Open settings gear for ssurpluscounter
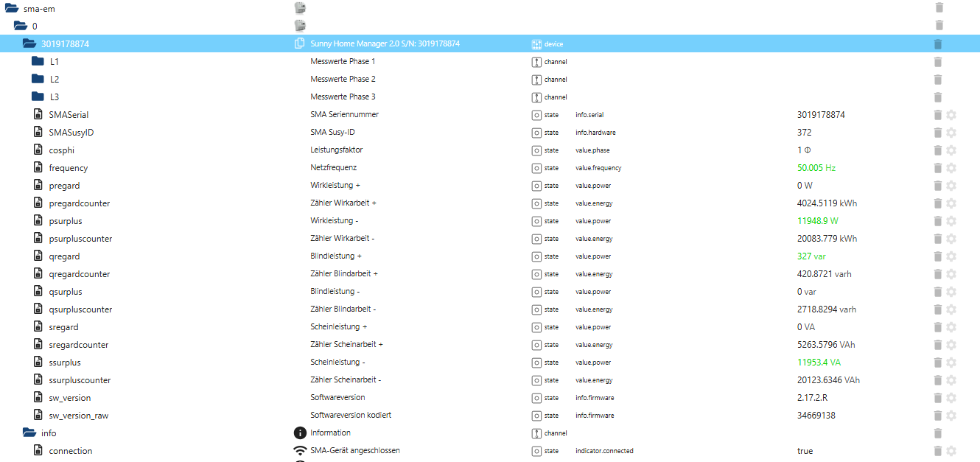 (x=951, y=380)
